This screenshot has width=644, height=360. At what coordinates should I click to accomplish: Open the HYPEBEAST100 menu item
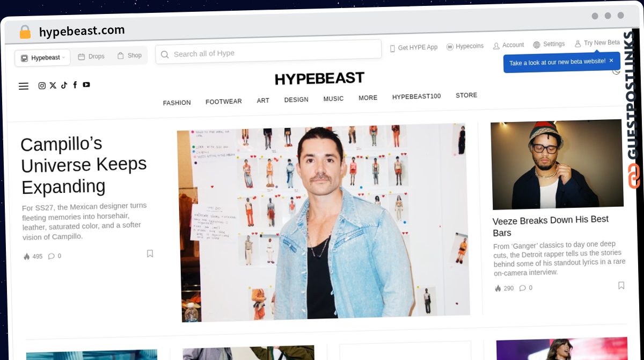point(416,97)
